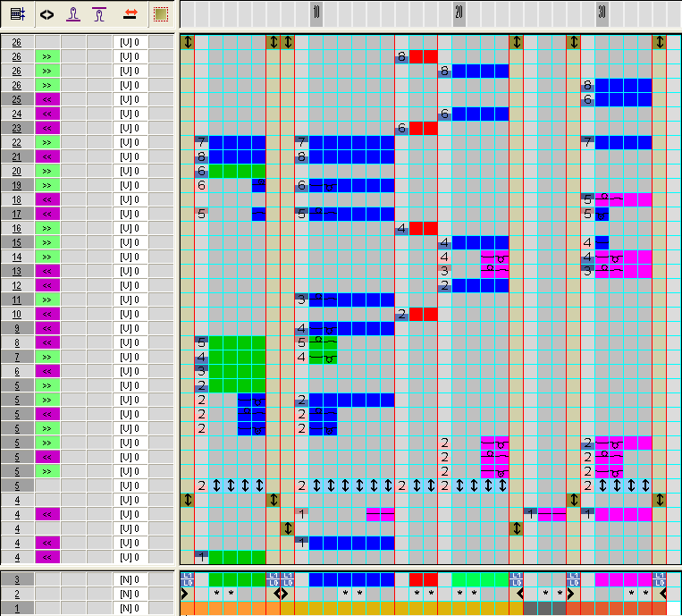682x616 pixels.
Task: Select the column 10 marker on the ruler
Action: pyautogui.click(x=316, y=14)
